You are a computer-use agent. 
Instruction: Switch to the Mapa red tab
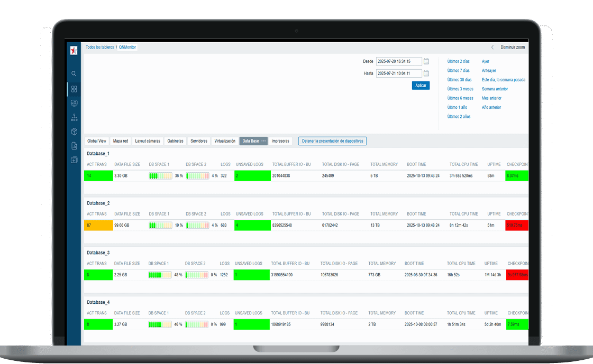click(121, 141)
